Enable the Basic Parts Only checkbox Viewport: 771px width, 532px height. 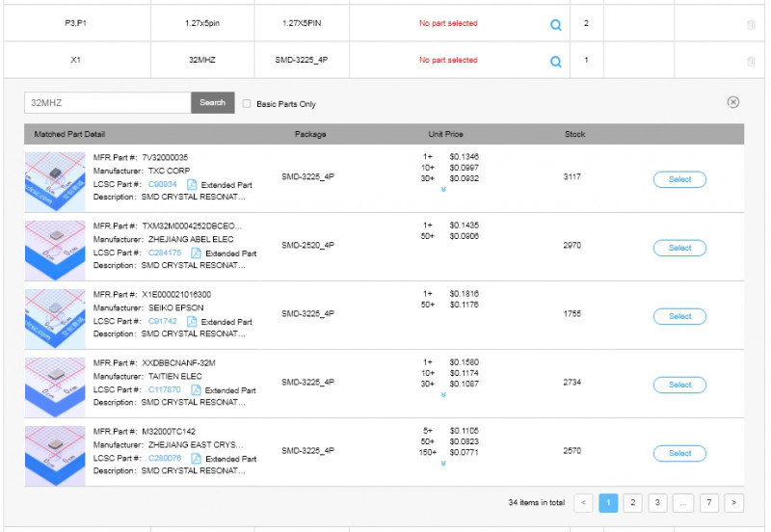click(x=248, y=103)
